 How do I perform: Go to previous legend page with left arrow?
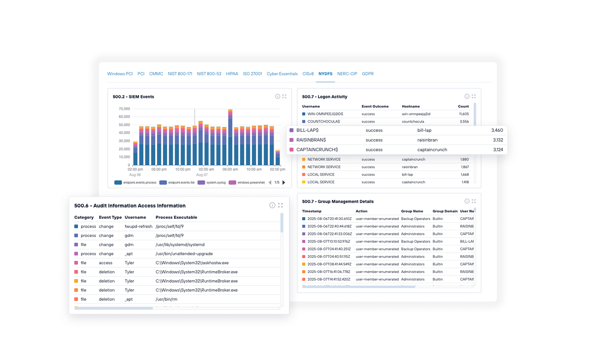click(270, 182)
